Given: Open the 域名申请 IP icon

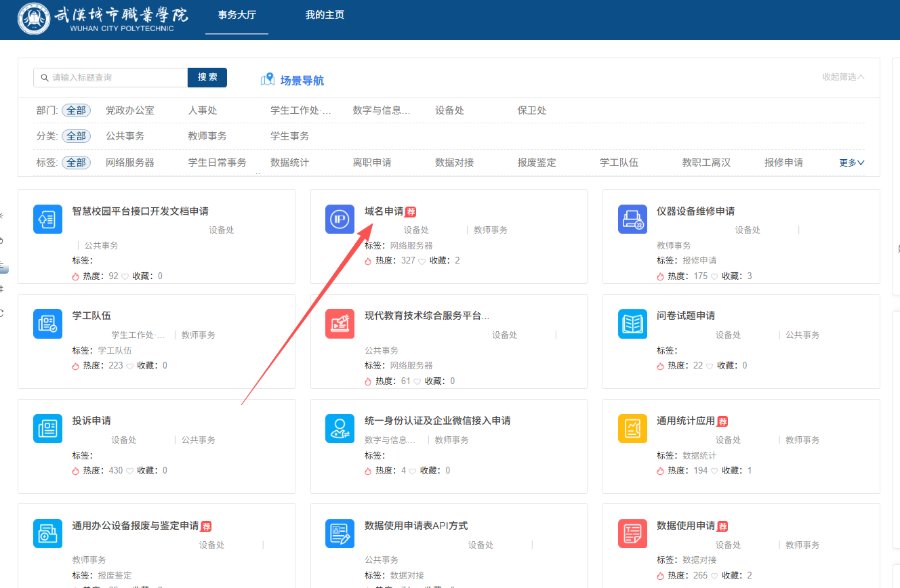Looking at the screenshot, I should click(x=340, y=219).
